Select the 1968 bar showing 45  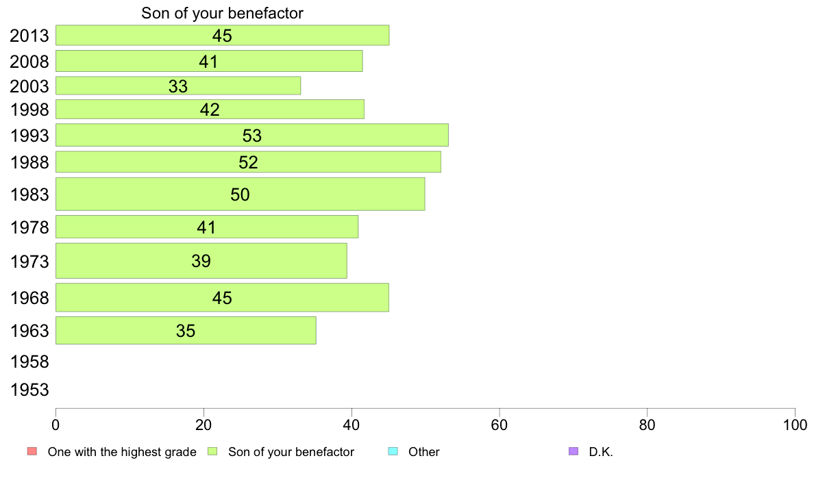pos(222,297)
